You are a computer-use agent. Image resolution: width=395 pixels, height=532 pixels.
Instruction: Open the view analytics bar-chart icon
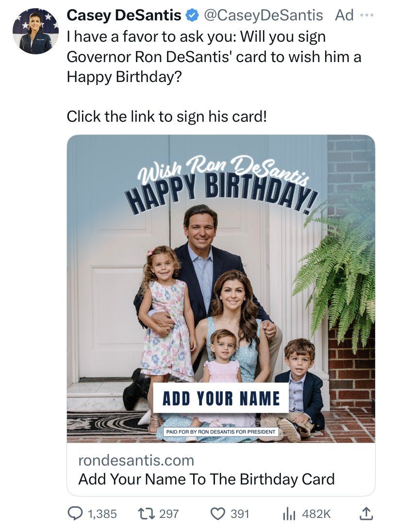point(289,514)
